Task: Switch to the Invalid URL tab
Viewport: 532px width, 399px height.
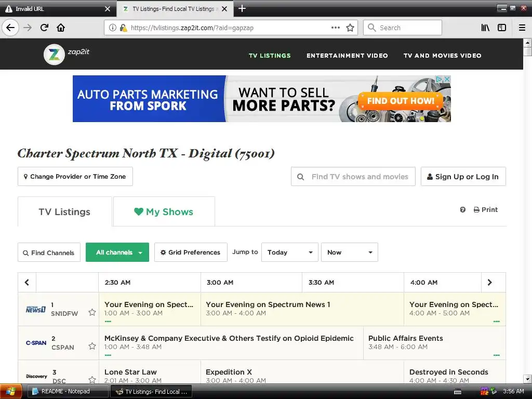Action: [58, 9]
